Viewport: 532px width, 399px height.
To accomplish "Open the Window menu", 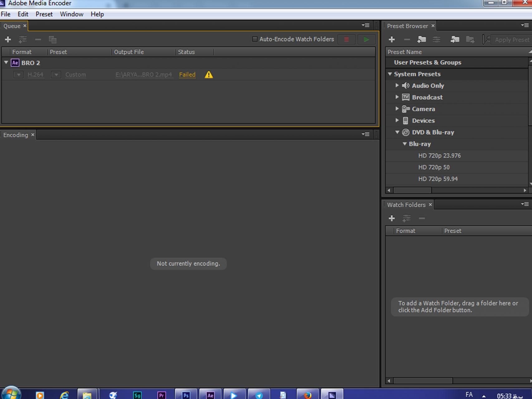I will [71, 14].
